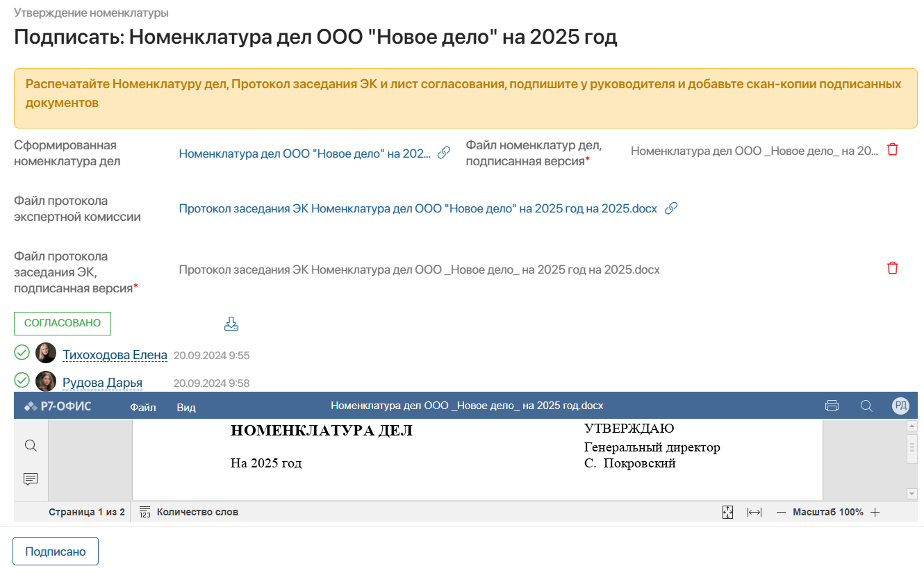Delete the signed nomenclature file
Screen dimensions: 924x573
[x=893, y=150]
